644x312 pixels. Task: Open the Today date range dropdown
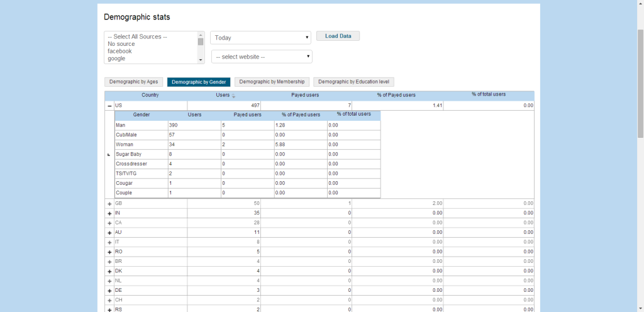pos(261,38)
